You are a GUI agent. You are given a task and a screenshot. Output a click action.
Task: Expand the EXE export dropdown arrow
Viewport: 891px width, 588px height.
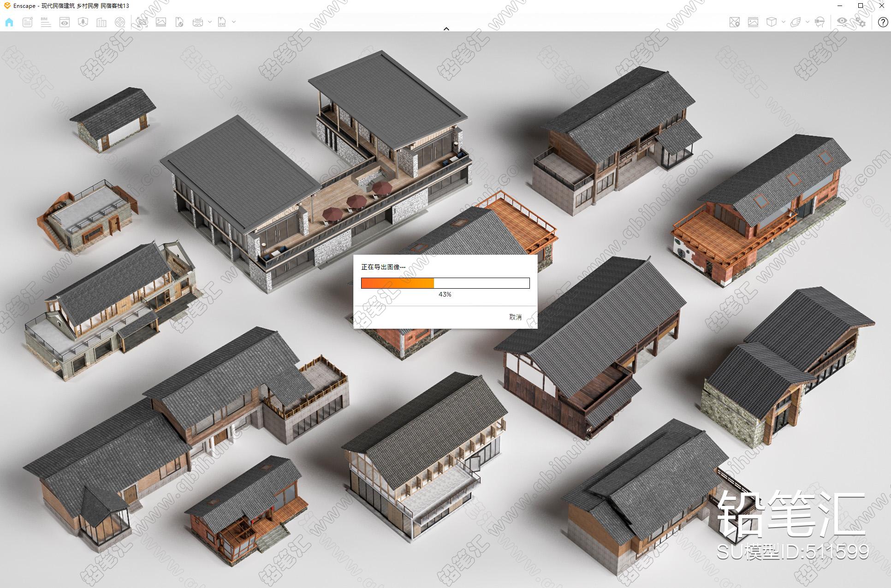point(234,22)
